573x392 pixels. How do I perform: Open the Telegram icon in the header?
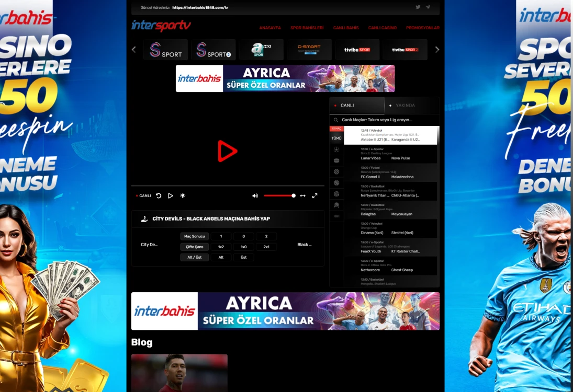click(x=428, y=7)
